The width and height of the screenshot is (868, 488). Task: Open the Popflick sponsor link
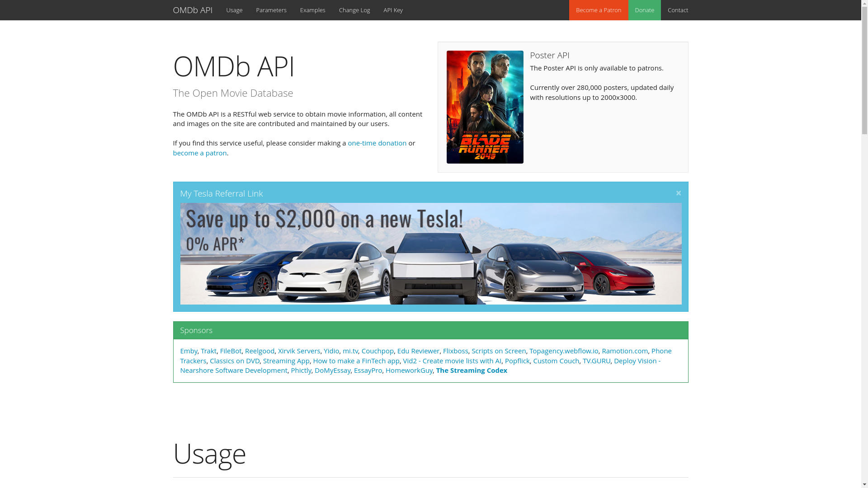517,361
